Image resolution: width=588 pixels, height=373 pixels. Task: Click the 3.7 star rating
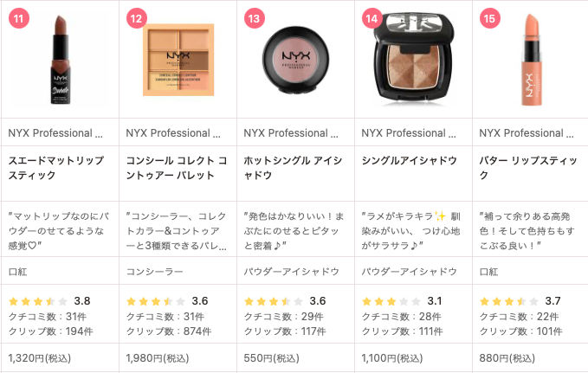click(x=520, y=301)
